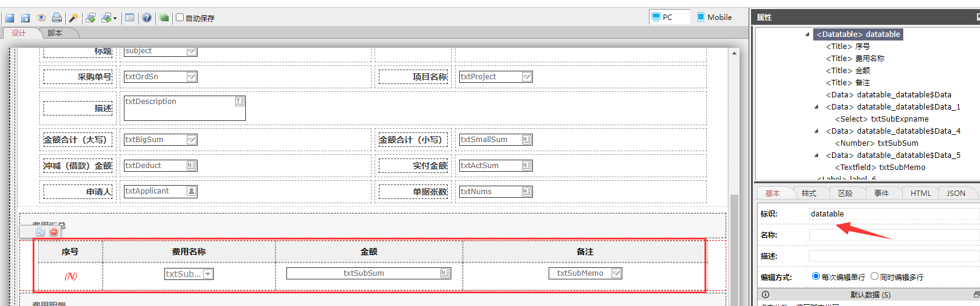Click the txtSubMemo text icon in datatable
980x306 pixels.
click(616, 273)
